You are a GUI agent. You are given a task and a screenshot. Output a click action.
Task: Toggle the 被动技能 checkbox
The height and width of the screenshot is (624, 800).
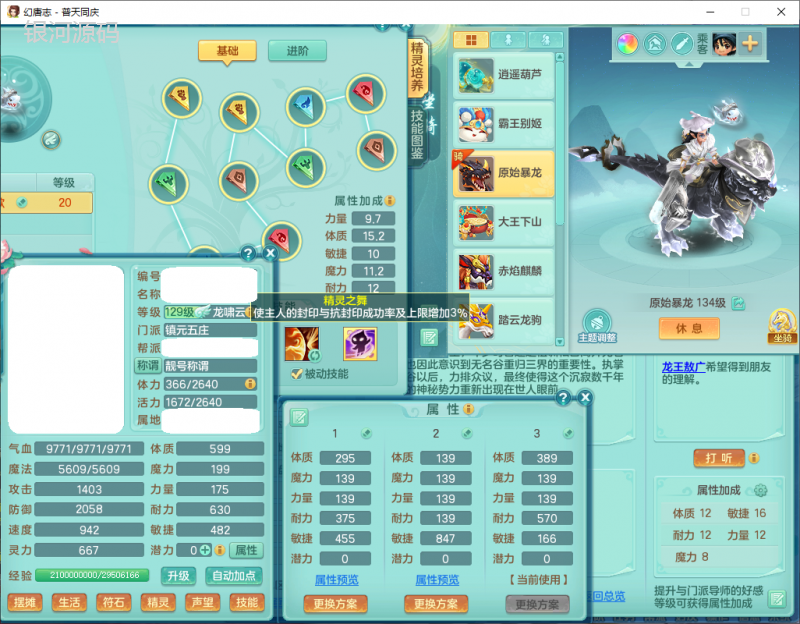pyautogui.click(x=296, y=373)
